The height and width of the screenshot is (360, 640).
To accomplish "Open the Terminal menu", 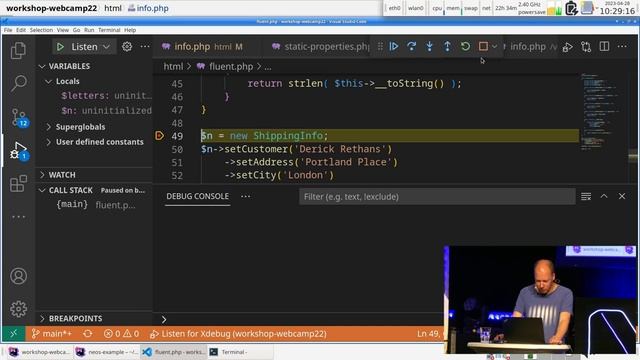I will [109, 30].
